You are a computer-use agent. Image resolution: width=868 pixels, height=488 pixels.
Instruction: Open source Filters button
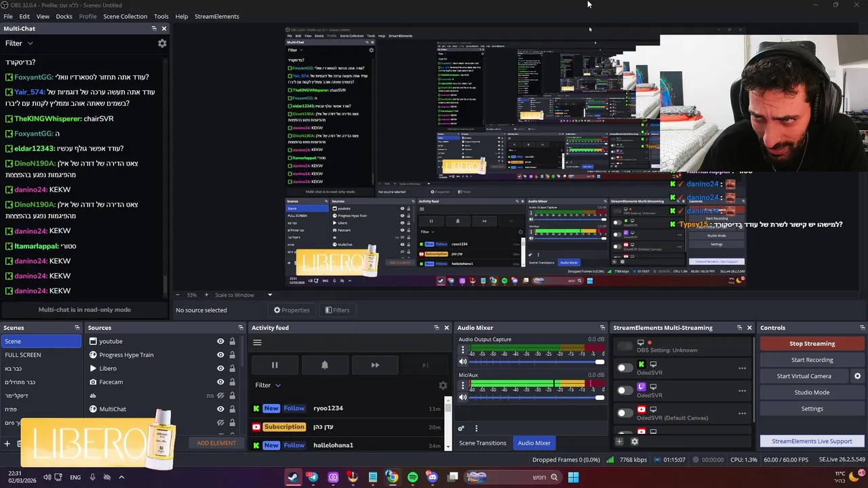click(337, 310)
